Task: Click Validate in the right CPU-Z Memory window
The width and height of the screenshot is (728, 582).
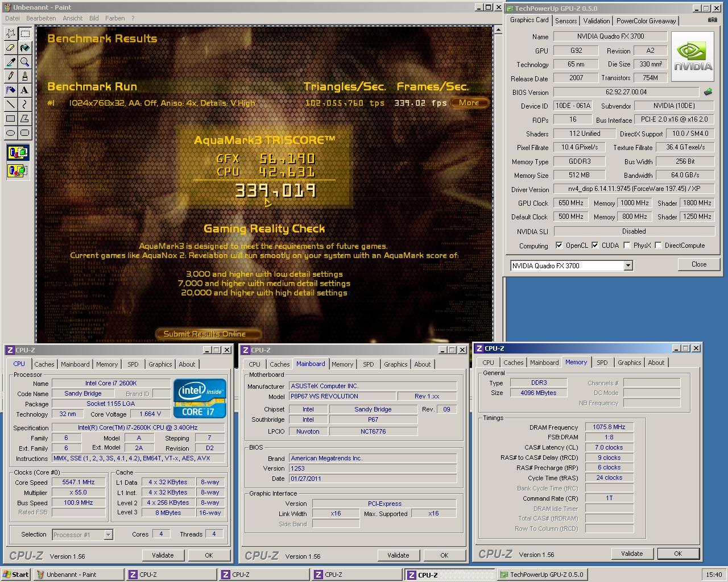Action: click(x=632, y=554)
